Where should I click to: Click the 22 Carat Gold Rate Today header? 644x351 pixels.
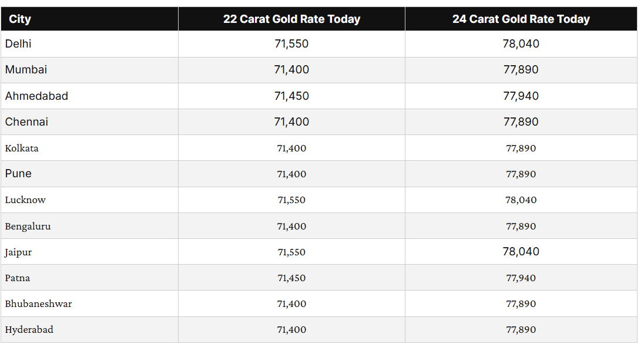(x=291, y=19)
